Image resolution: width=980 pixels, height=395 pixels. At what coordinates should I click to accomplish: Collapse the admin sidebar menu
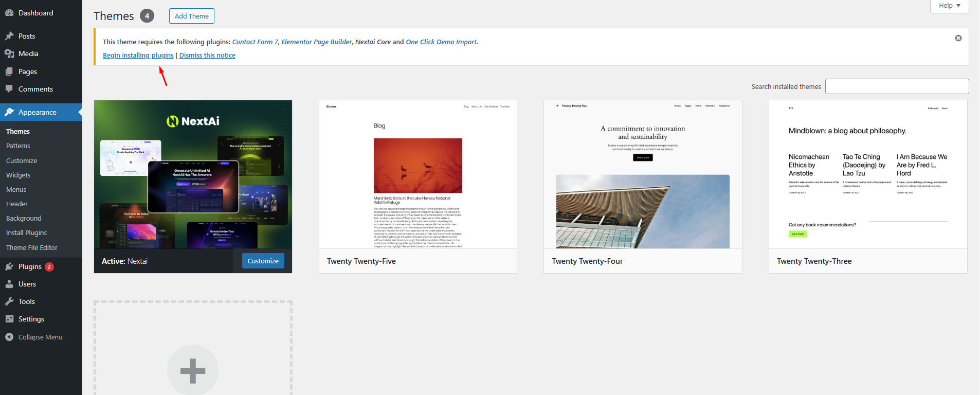coord(34,337)
